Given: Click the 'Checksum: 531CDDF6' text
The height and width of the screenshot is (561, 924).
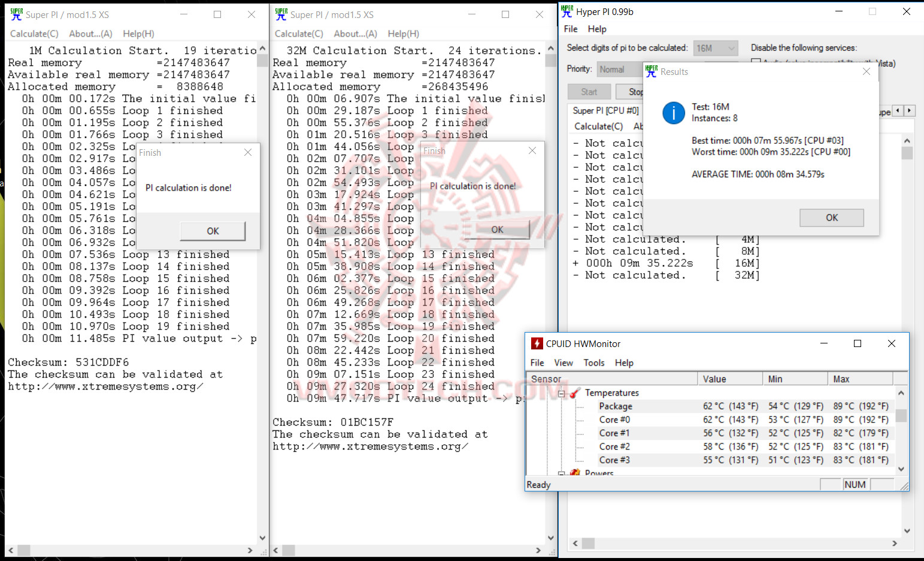Looking at the screenshot, I should pyautogui.click(x=68, y=362).
